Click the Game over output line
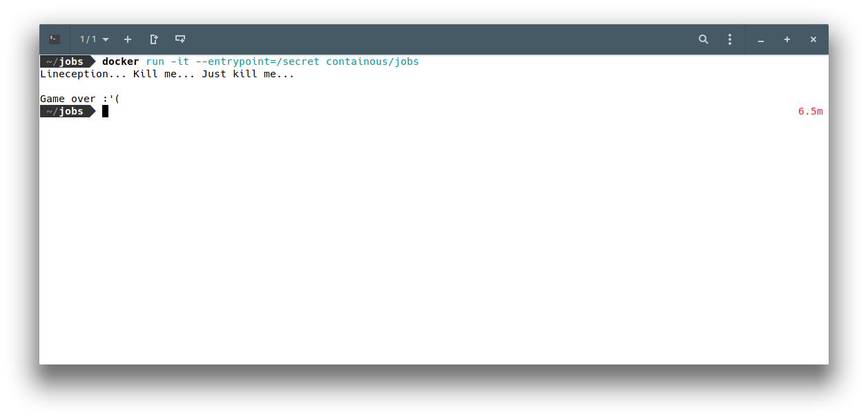 click(80, 99)
